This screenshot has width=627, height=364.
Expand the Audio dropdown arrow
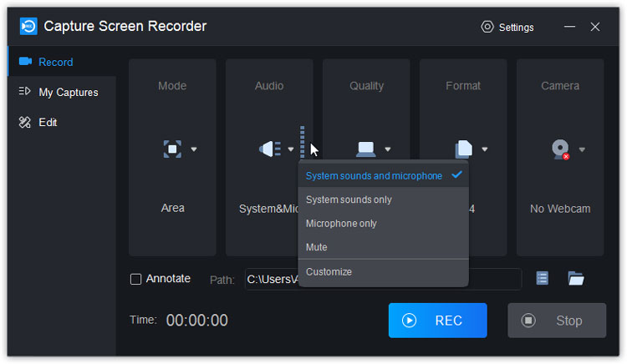pos(291,149)
